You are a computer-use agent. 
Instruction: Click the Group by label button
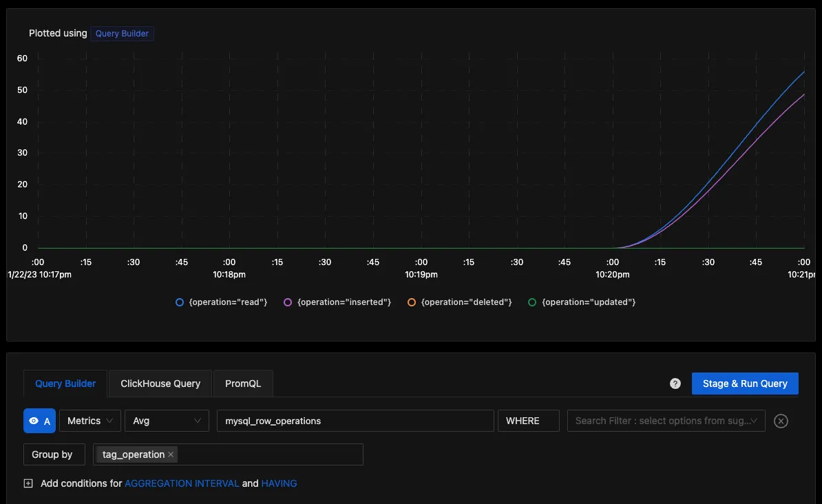tap(54, 454)
